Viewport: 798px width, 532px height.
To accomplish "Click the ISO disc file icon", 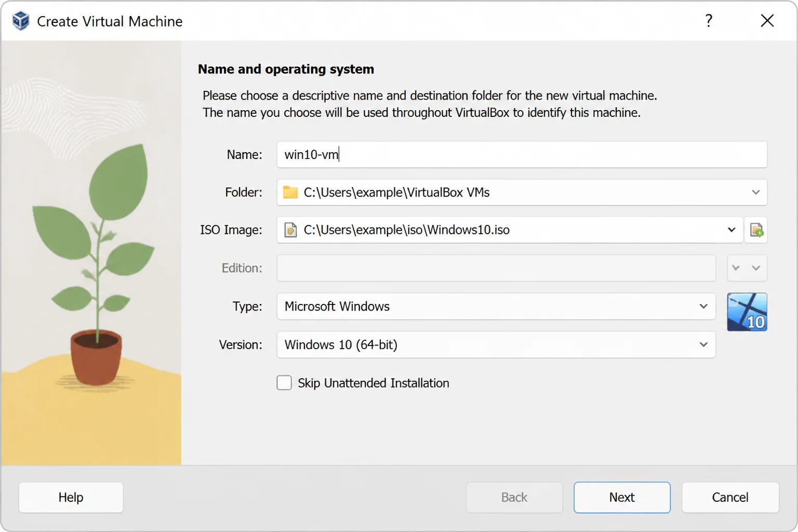I will tap(290, 230).
